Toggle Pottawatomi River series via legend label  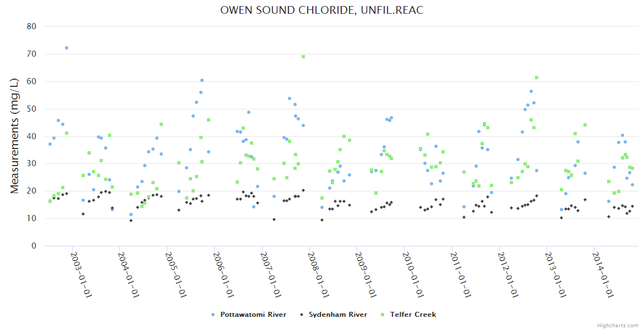click(x=253, y=315)
